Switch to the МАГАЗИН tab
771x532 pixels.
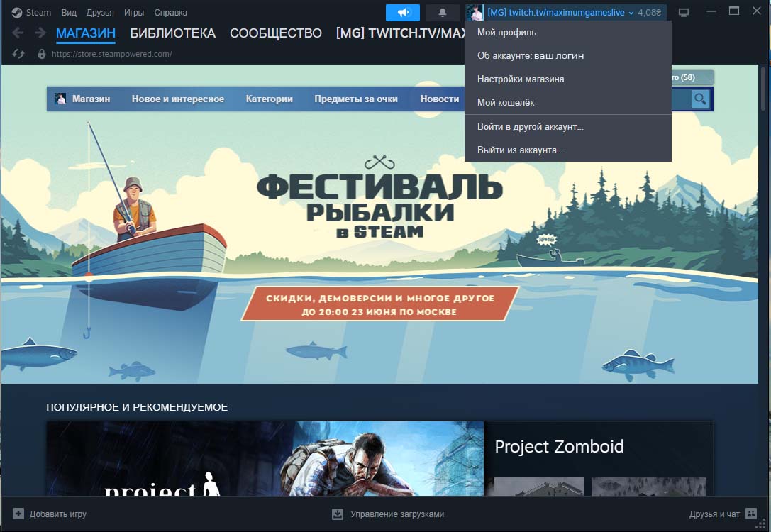pos(86,33)
